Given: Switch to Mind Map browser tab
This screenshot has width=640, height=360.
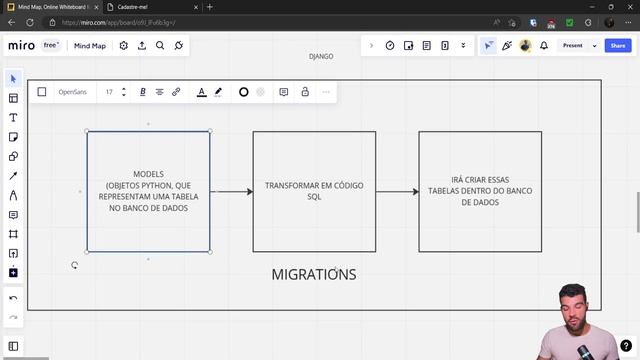Looking at the screenshot, I should pyautogui.click(x=53, y=7).
